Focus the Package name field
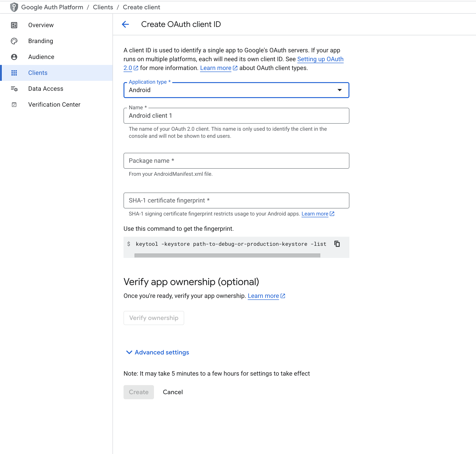Screen dimensions: 476x454 [x=236, y=161]
